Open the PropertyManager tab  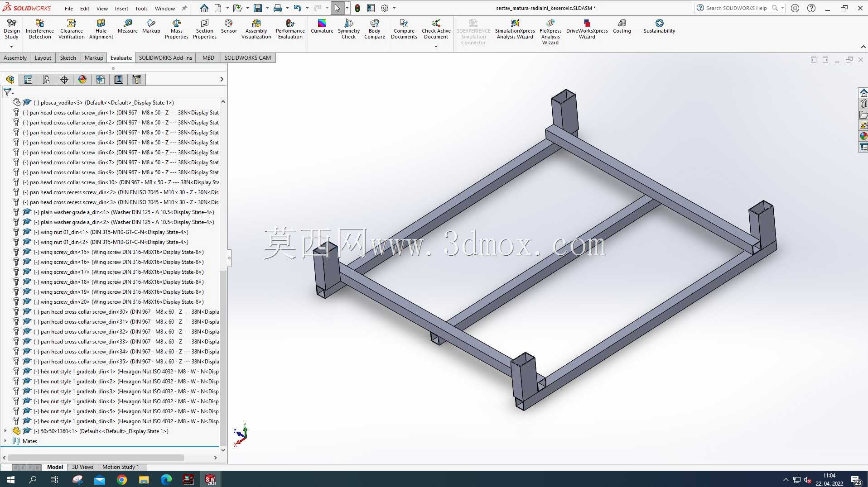click(28, 80)
